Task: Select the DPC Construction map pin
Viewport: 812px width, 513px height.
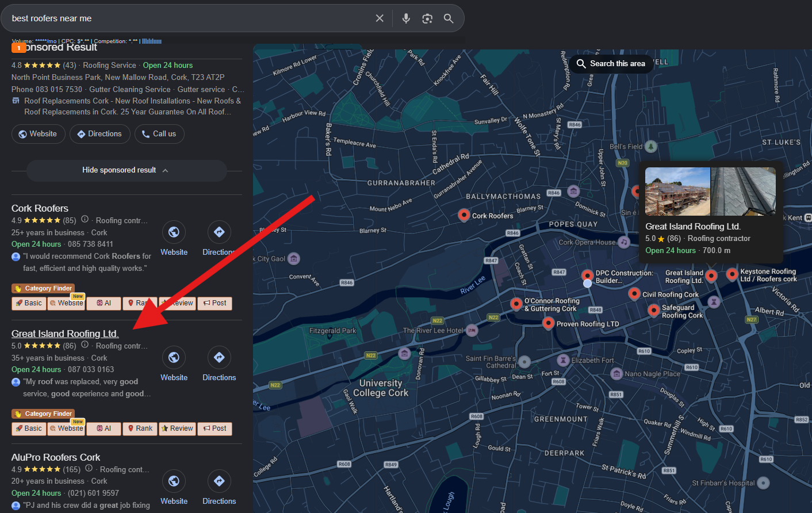Action: (x=587, y=275)
